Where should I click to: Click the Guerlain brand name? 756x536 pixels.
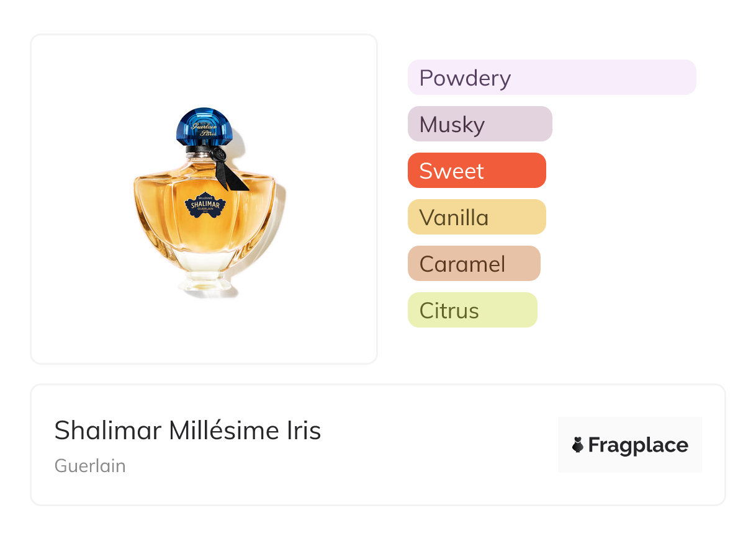coord(90,466)
